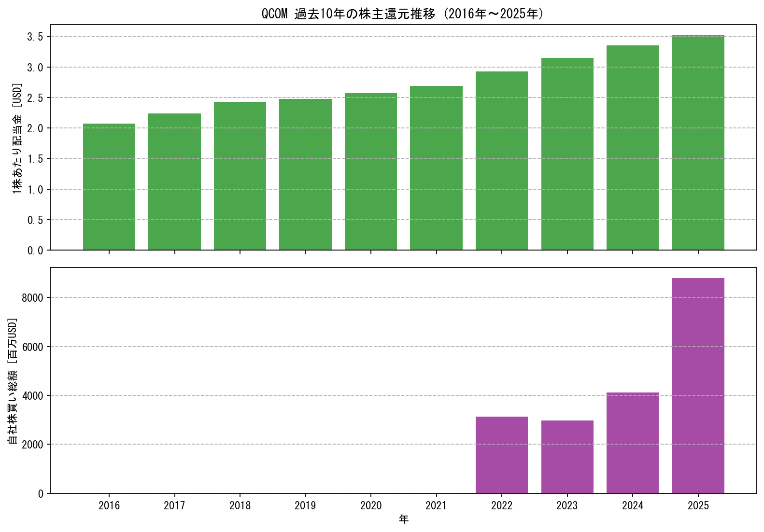
Task: Click the x-axis label 2016
Action: (x=109, y=505)
